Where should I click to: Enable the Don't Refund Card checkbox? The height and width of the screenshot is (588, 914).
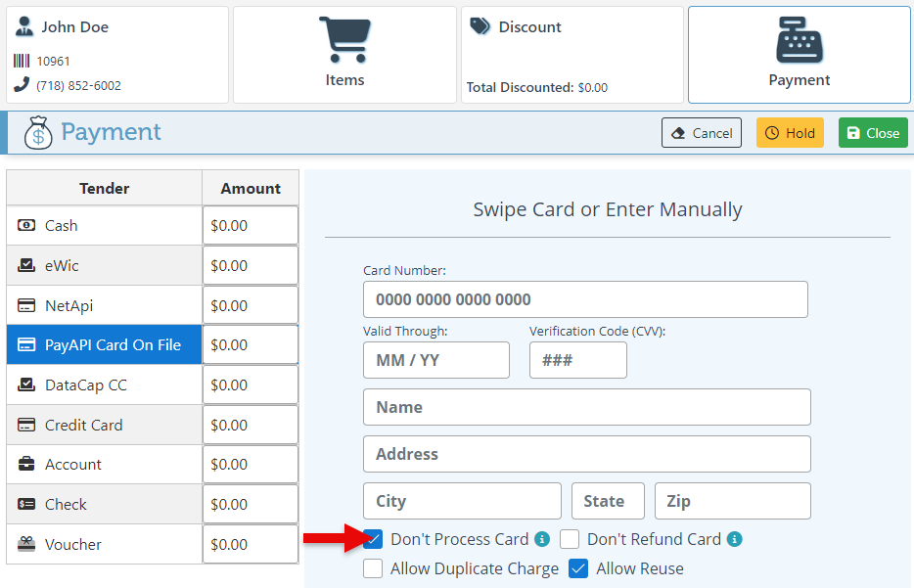point(570,539)
